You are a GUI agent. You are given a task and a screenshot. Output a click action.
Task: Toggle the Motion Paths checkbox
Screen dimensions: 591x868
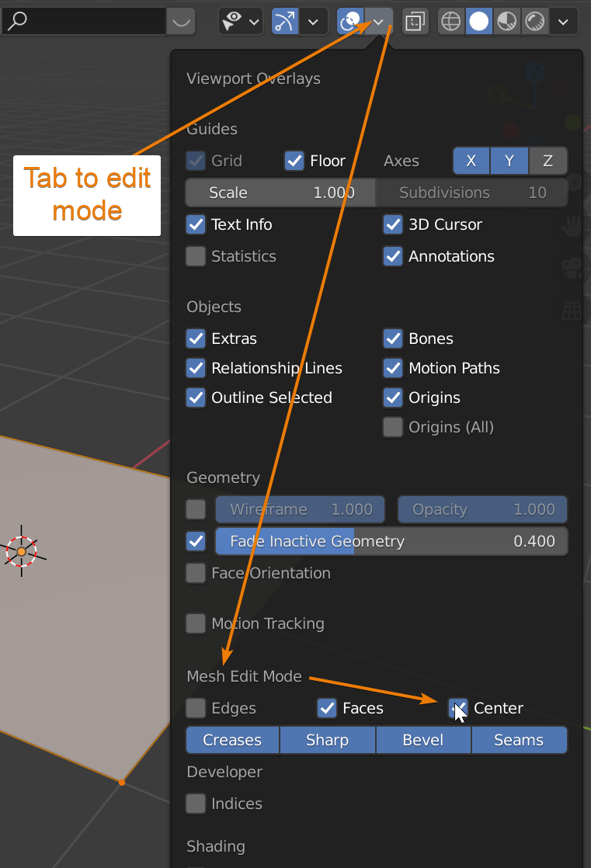(393, 368)
